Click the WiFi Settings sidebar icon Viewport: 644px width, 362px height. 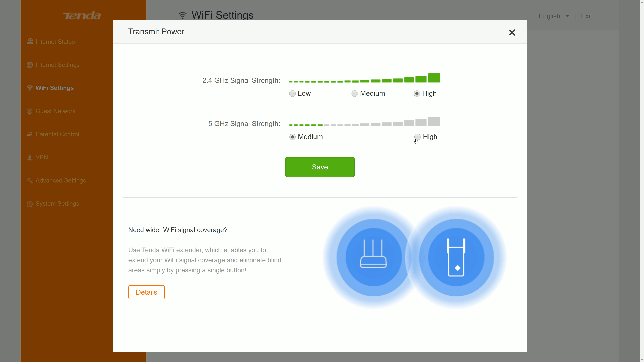(x=30, y=88)
